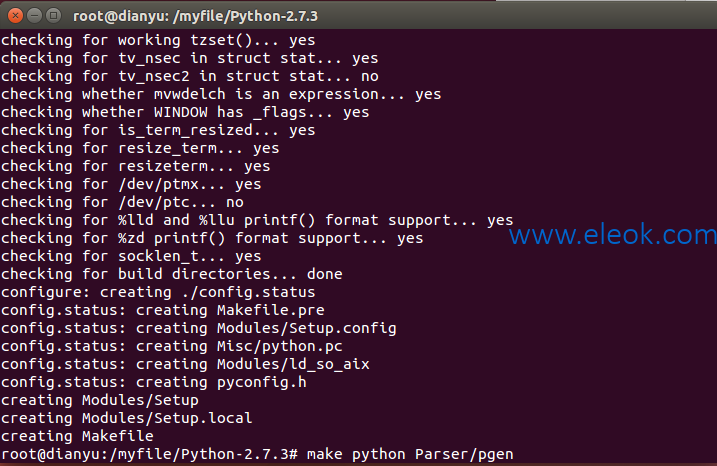Click line 'checking for /dev/ptc... no'

point(122,202)
